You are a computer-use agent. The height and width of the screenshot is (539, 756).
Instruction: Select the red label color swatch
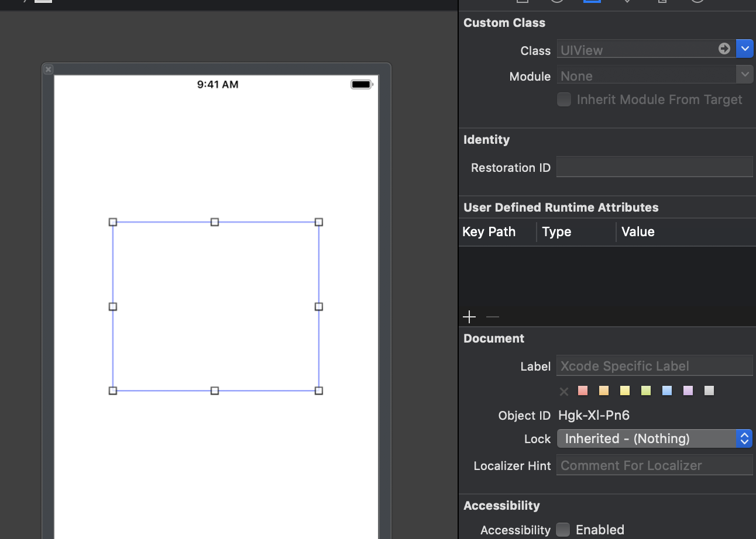pos(583,391)
